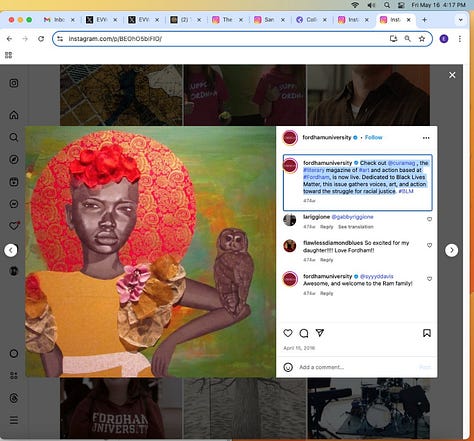The width and height of the screenshot is (474, 441).
Task: Open the volume menu bar icon
Action: click(371, 5)
